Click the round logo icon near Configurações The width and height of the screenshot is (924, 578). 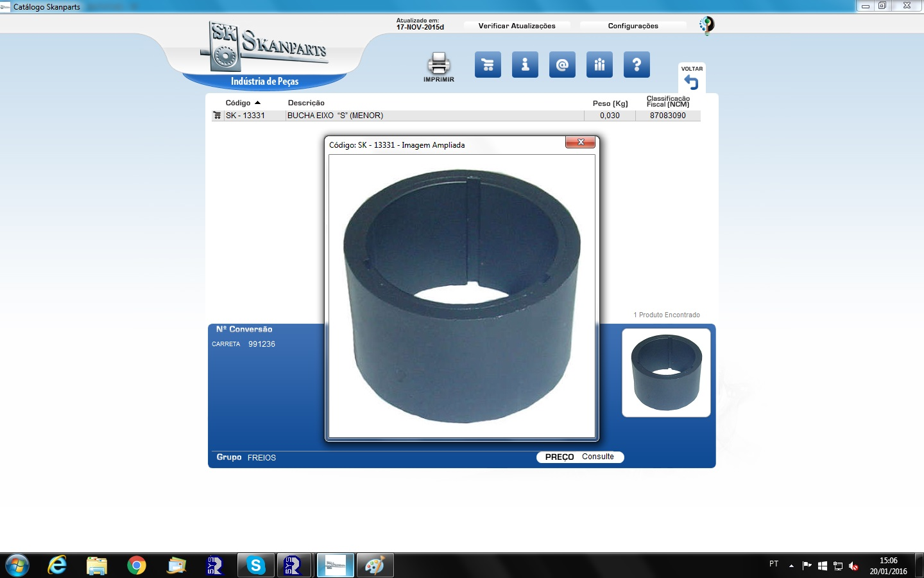click(706, 25)
